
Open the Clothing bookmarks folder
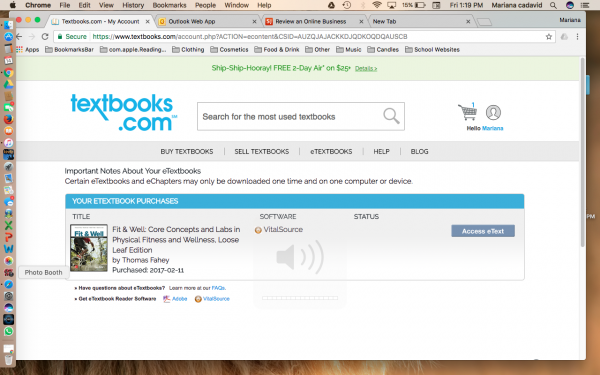pos(188,49)
